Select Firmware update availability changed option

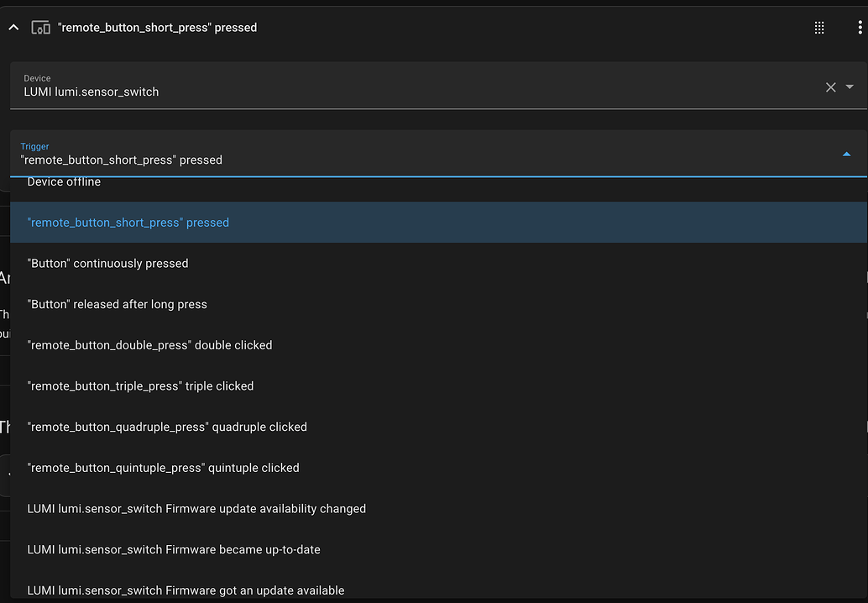197,509
